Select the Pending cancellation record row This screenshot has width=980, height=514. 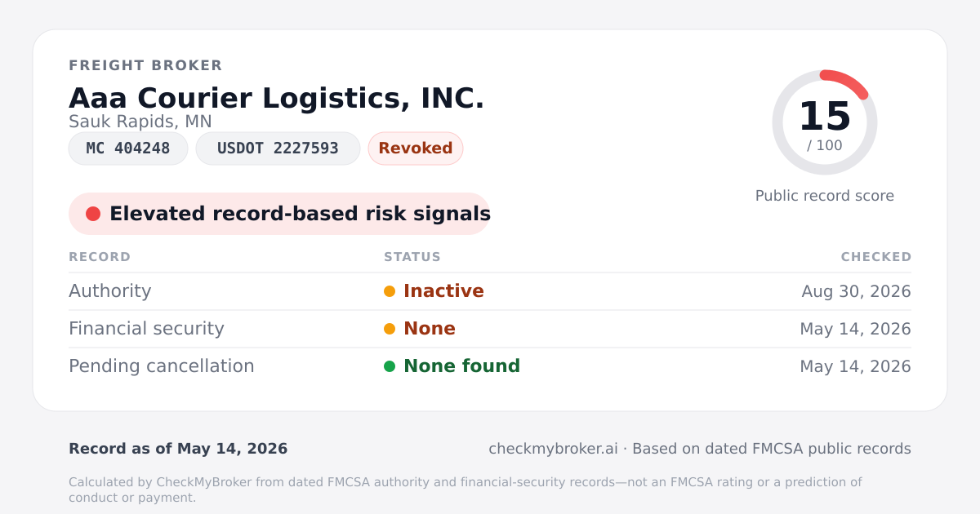click(490, 366)
